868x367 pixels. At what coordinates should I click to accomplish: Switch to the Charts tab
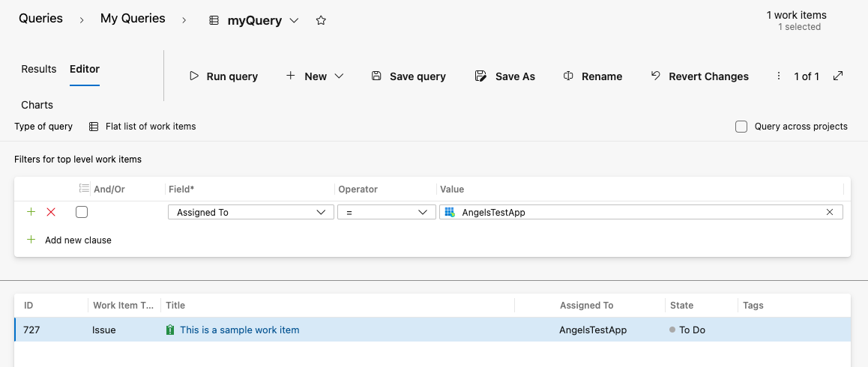(x=37, y=105)
